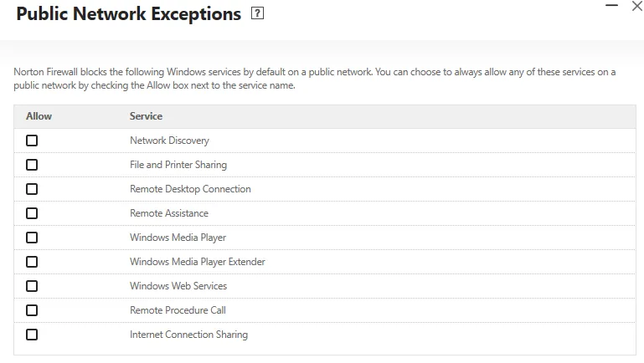The height and width of the screenshot is (363, 644).
Task: Allow Remote Desktop Connection on public networks
Action: tap(32, 189)
